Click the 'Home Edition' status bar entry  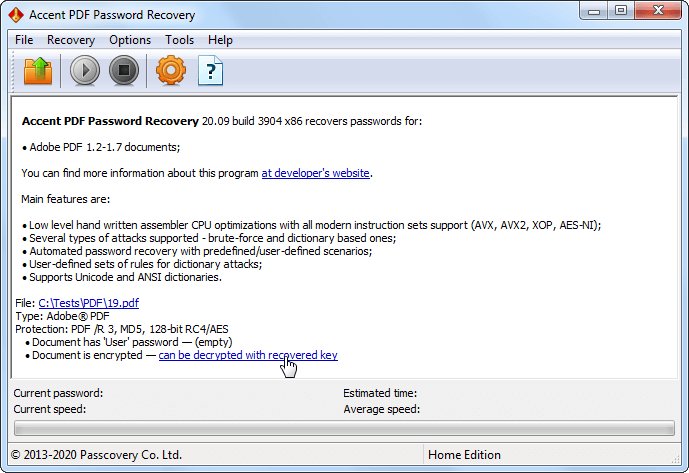[x=464, y=455]
